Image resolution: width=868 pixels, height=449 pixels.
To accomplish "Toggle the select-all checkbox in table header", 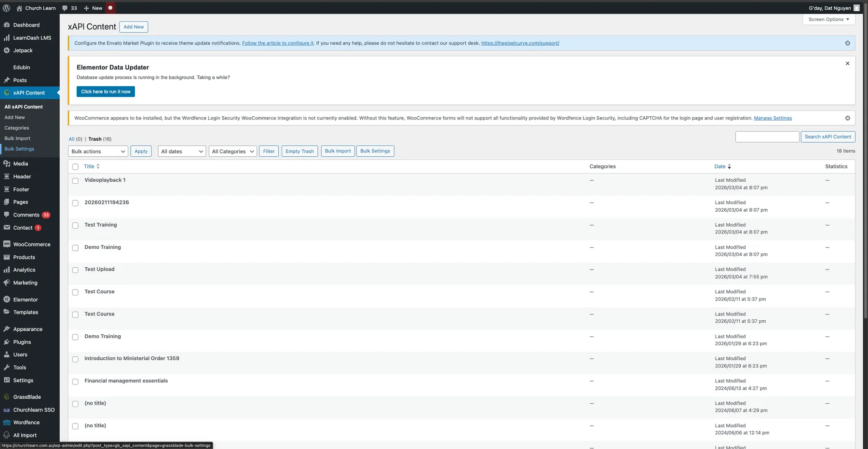I will tap(75, 167).
